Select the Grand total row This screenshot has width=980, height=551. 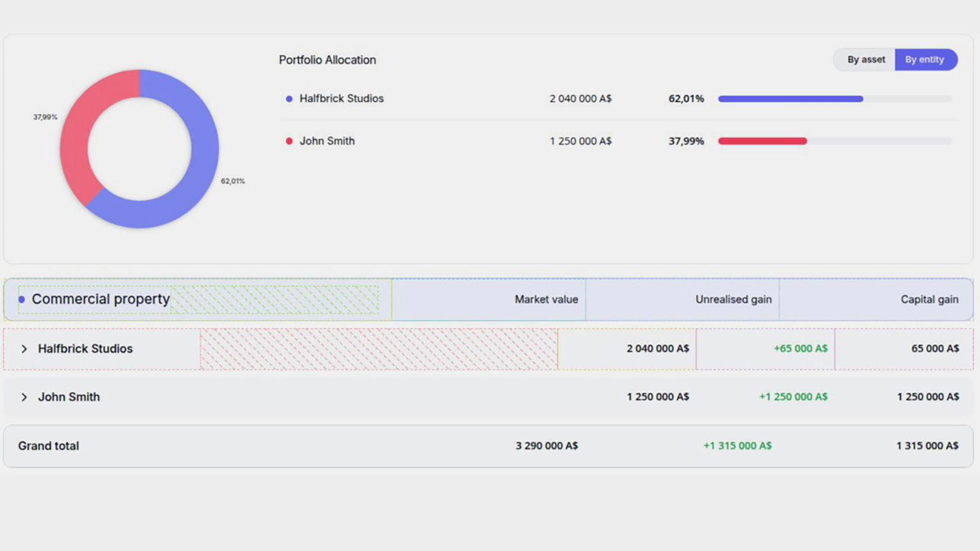(x=48, y=446)
